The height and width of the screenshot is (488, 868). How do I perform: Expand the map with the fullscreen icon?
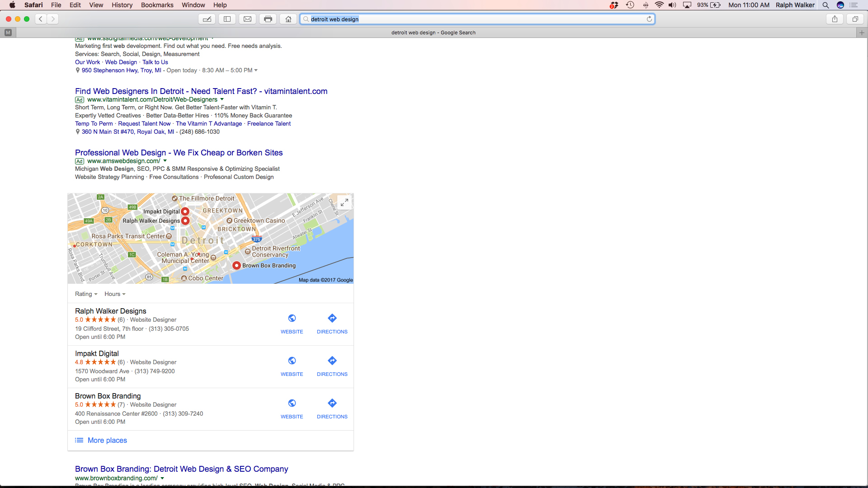pos(344,202)
